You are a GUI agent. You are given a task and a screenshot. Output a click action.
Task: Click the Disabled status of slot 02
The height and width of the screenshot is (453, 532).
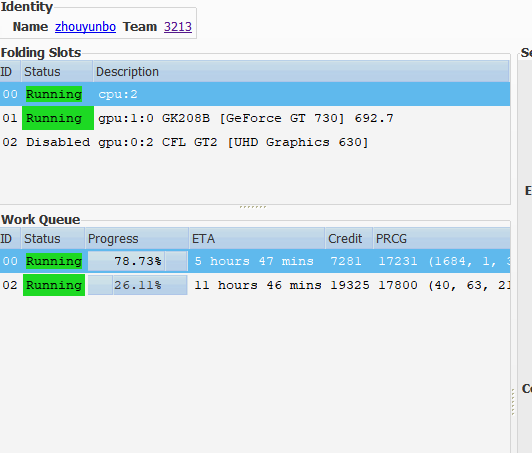coord(58,142)
